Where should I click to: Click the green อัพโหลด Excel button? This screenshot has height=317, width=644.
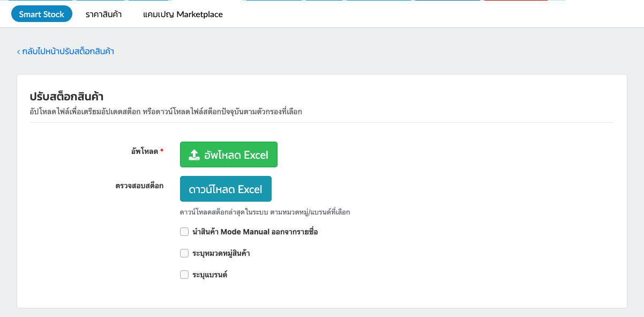[229, 154]
